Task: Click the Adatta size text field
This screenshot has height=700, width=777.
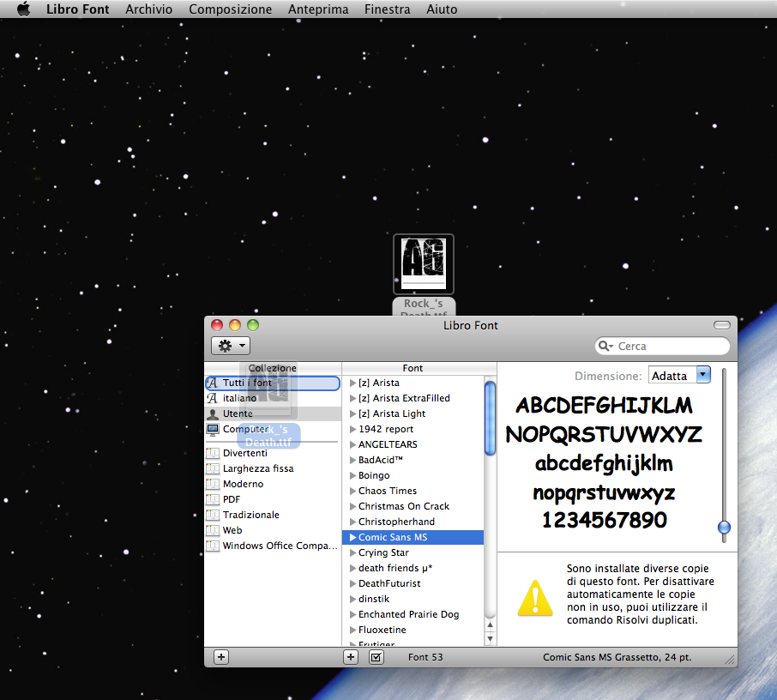Action: (672, 375)
